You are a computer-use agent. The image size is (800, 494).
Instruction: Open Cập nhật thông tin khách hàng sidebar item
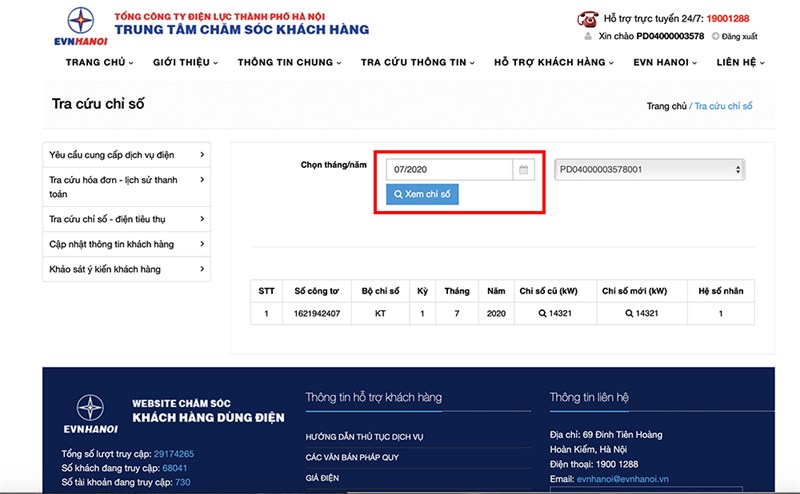pyautogui.click(x=126, y=244)
